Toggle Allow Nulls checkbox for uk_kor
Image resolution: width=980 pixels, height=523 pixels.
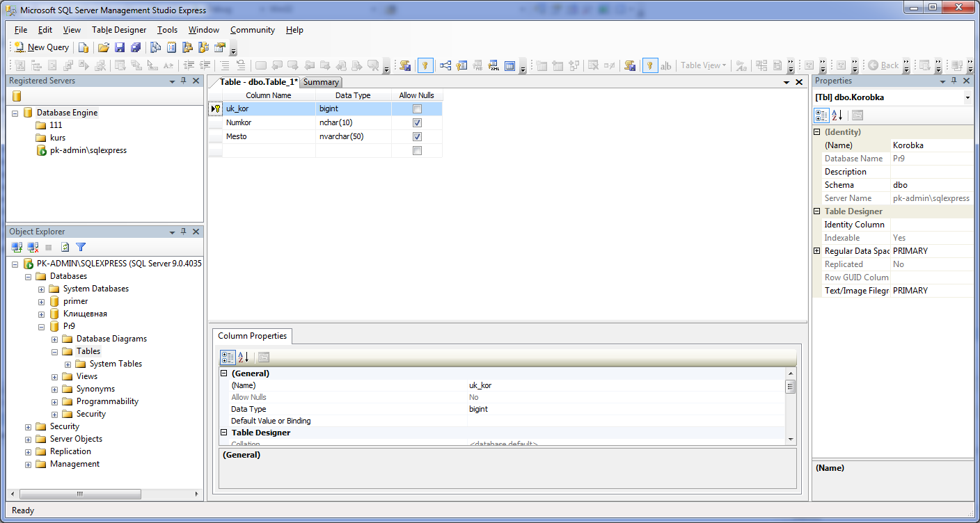pos(417,108)
